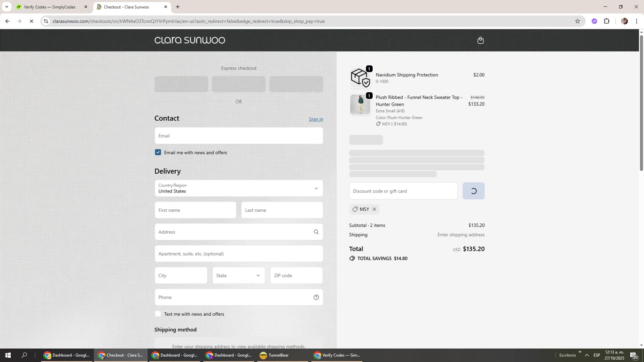The height and width of the screenshot is (362, 644).
Task: Open the Windows Start menu
Action: click(7, 355)
